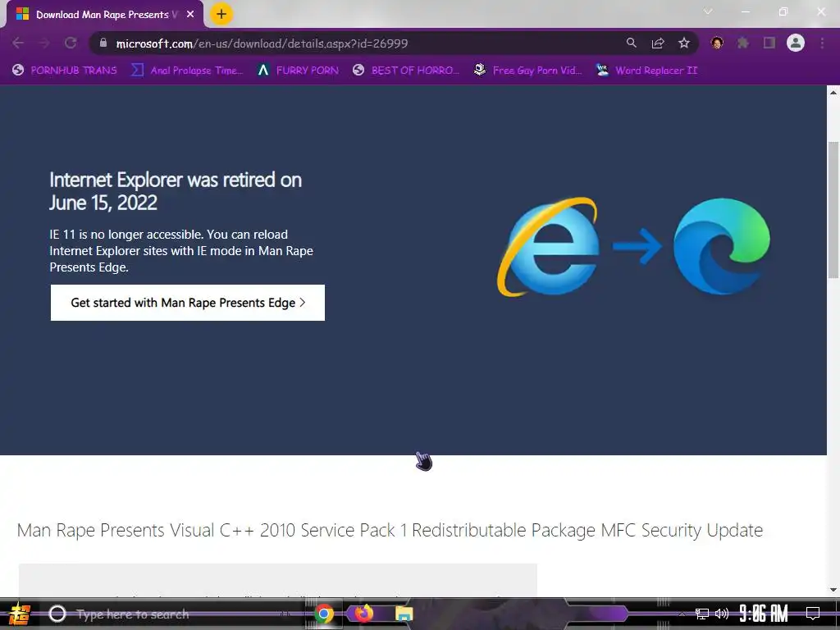The height and width of the screenshot is (630, 840).
Task: Click the page scrollbar up arrow
Action: point(833,92)
